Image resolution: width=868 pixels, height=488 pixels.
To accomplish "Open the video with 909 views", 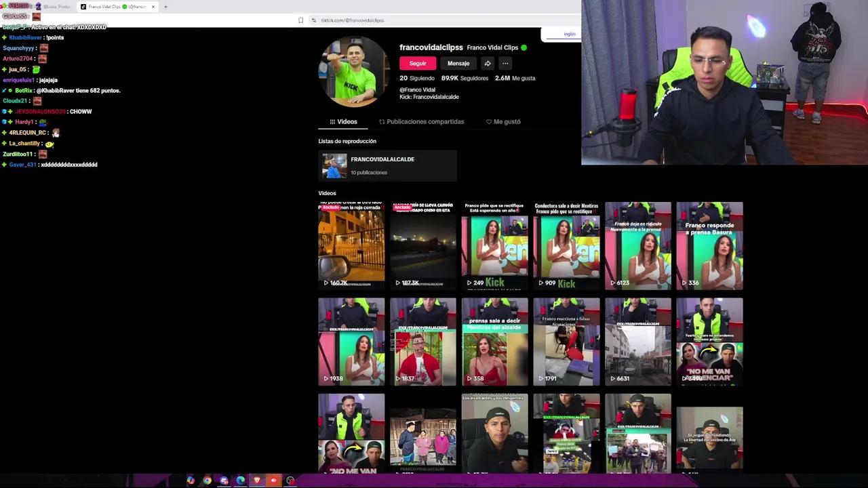I will (567, 245).
